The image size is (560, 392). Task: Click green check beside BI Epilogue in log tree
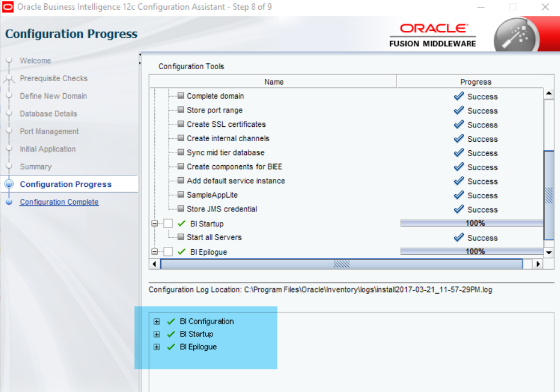click(171, 347)
